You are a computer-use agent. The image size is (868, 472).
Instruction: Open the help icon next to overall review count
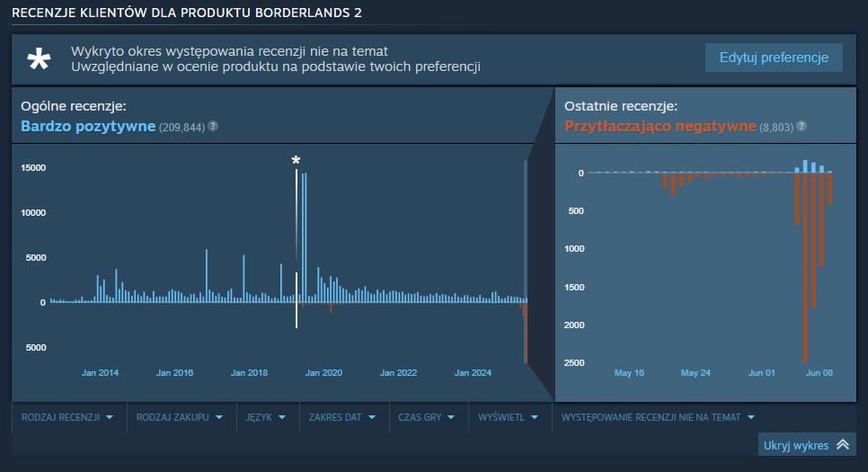pos(213,126)
